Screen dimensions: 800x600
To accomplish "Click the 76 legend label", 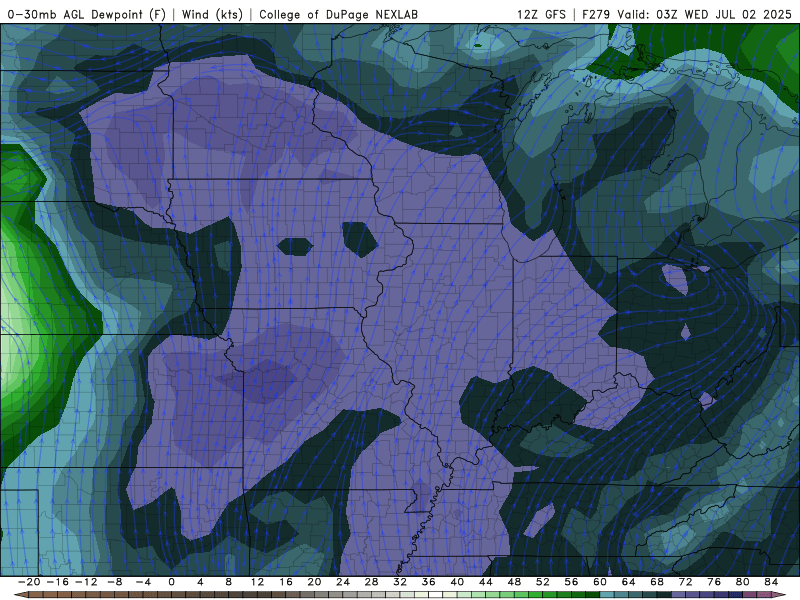I will point(714,582).
